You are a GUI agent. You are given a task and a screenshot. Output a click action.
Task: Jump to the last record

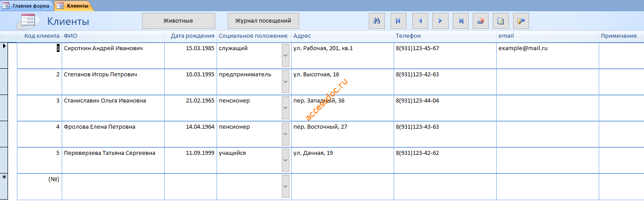462,20
